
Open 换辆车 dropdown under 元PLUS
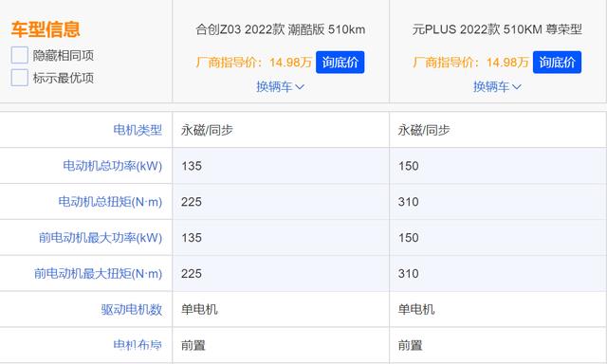(x=497, y=86)
